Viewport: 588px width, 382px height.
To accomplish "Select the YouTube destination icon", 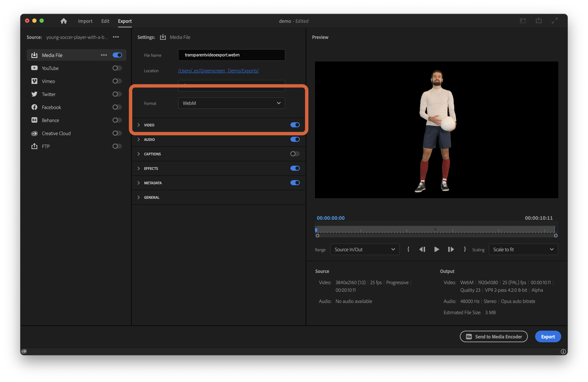I will [34, 68].
